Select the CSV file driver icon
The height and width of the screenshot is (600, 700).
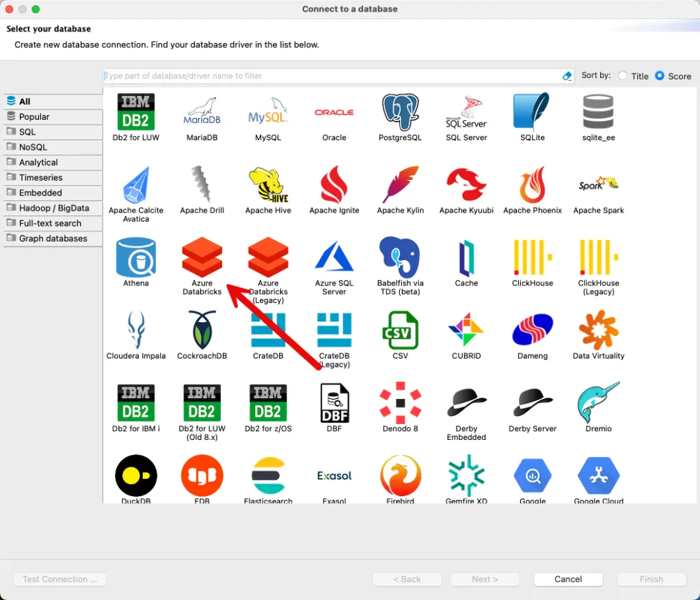pyautogui.click(x=400, y=330)
